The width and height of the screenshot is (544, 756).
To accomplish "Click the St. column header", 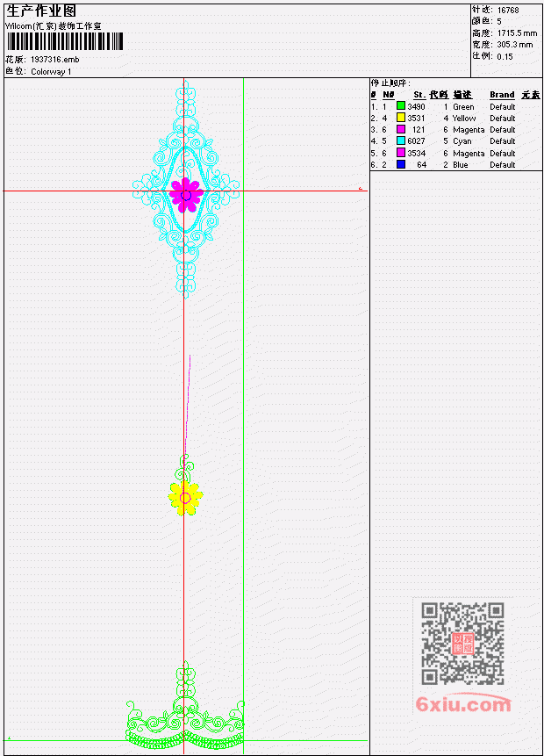I will click(x=419, y=95).
